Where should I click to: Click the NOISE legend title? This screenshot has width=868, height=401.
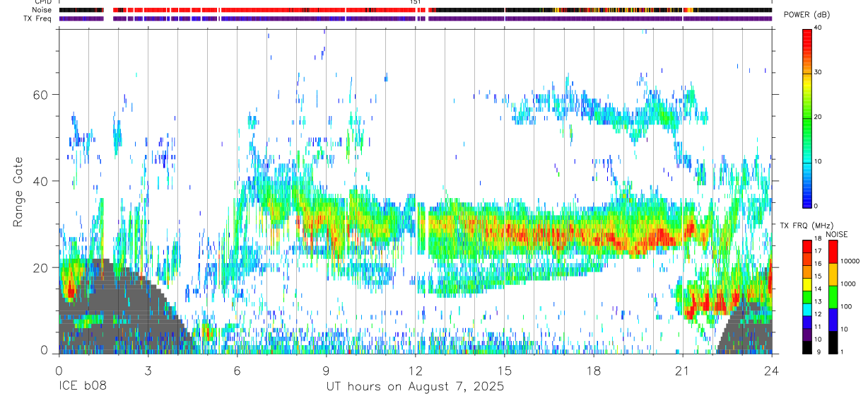pos(836,234)
